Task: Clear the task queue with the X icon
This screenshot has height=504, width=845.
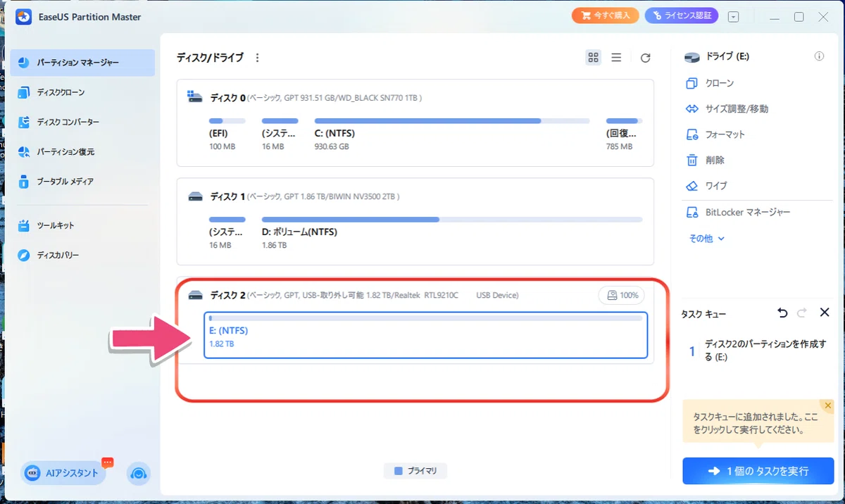Action: coord(825,313)
